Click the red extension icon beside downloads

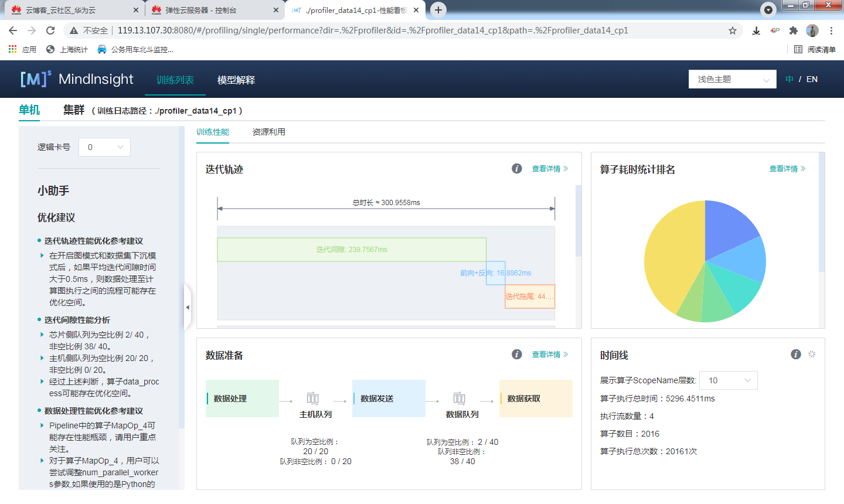tap(775, 30)
